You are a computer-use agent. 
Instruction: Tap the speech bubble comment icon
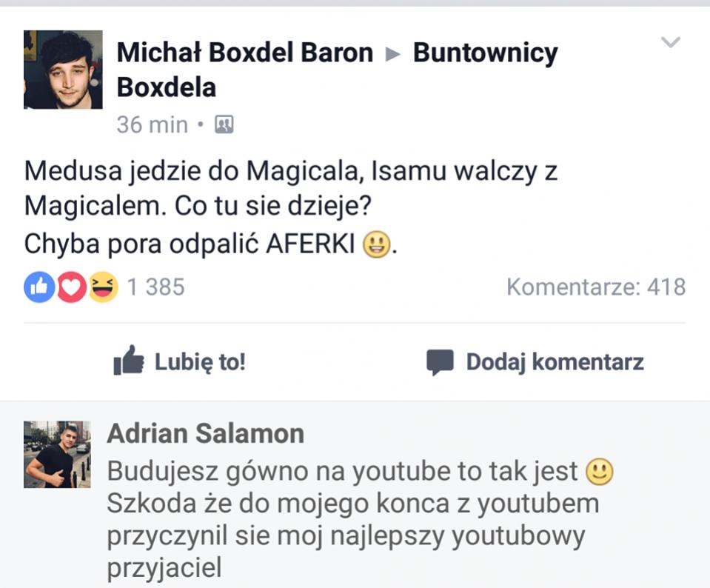(440, 362)
